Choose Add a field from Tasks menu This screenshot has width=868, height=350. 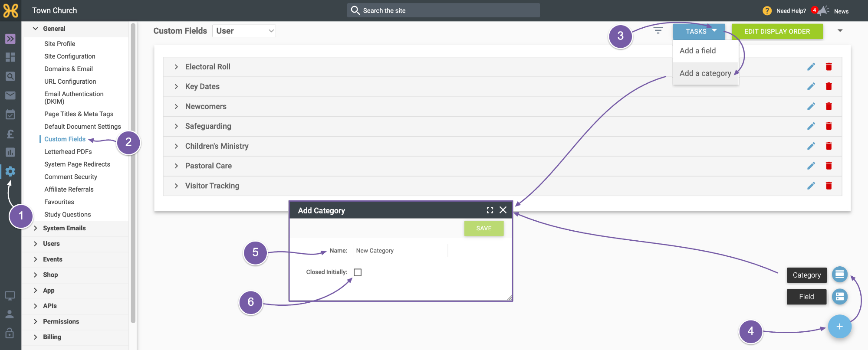706,51
